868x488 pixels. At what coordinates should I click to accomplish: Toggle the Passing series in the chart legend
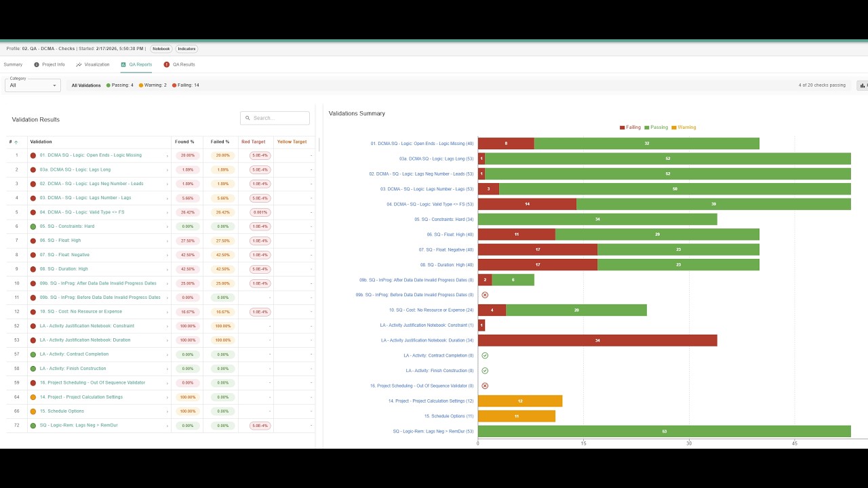point(656,127)
